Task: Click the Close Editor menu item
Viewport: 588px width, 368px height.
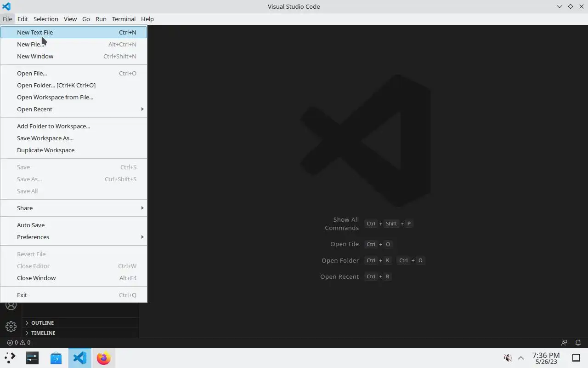Action: pos(73,266)
